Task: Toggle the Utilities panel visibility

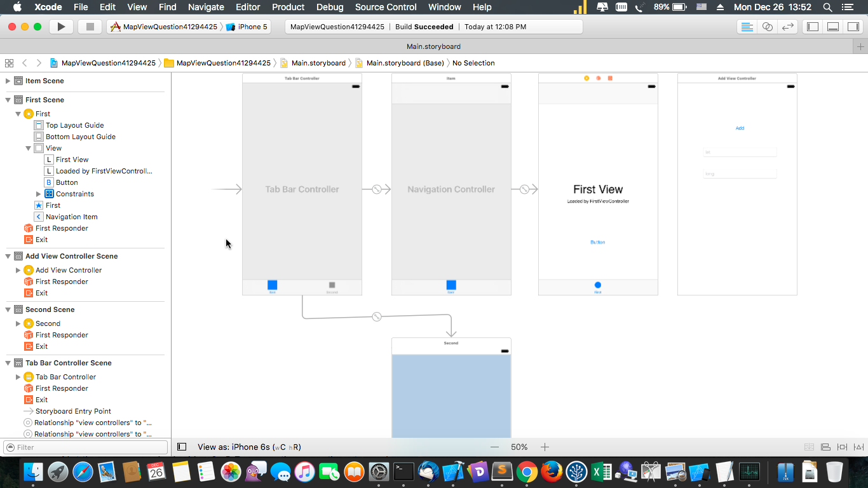Action: (x=853, y=27)
